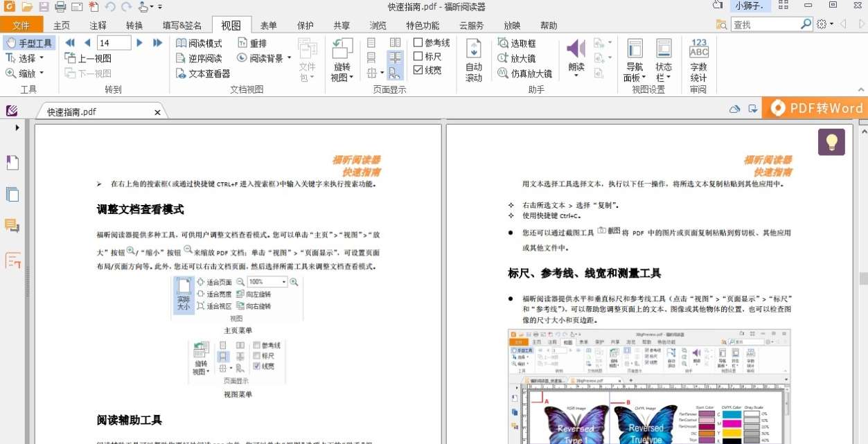Click 小狮子 user account button

(x=750, y=6)
